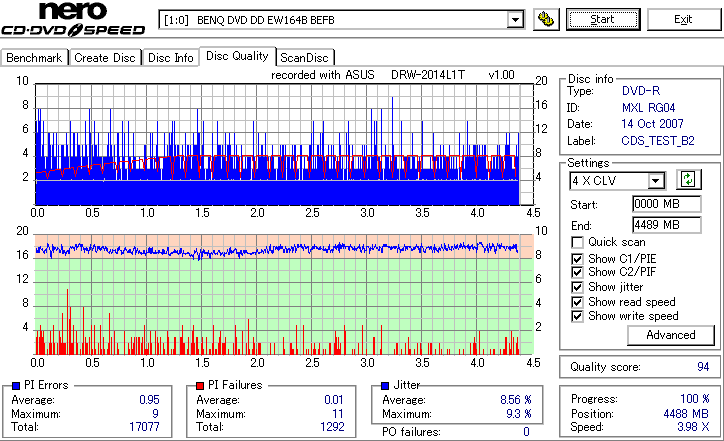
Task: Click PI Failures average 0.01
Action: point(334,399)
